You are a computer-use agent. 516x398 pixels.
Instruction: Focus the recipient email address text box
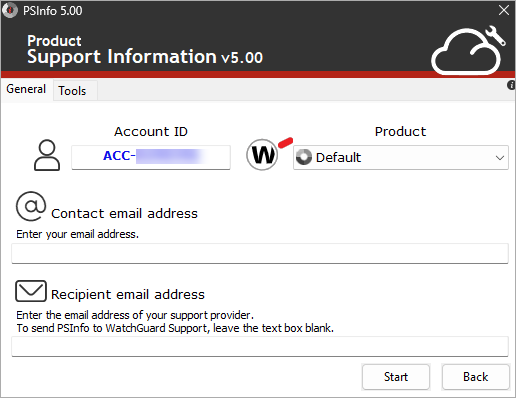click(260, 346)
